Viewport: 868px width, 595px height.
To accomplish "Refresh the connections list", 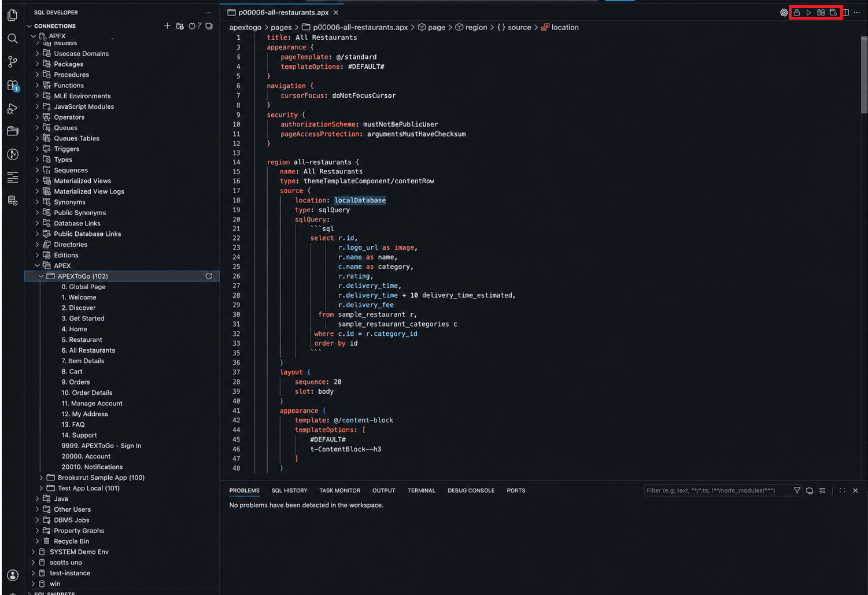I will click(x=192, y=26).
